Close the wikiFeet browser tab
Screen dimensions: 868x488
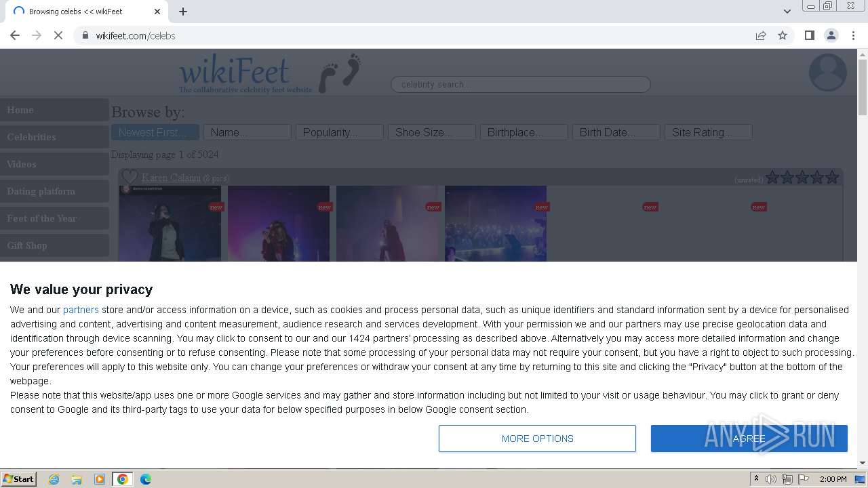click(157, 12)
